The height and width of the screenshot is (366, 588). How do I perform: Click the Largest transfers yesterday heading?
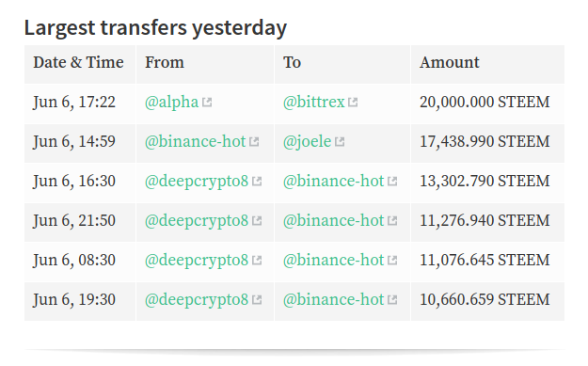tap(155, 28)
